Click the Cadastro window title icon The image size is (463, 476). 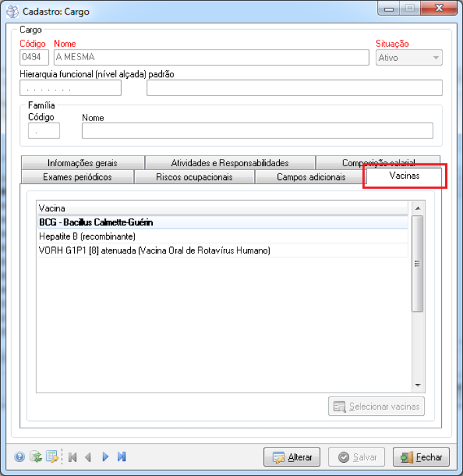point(13,11)
